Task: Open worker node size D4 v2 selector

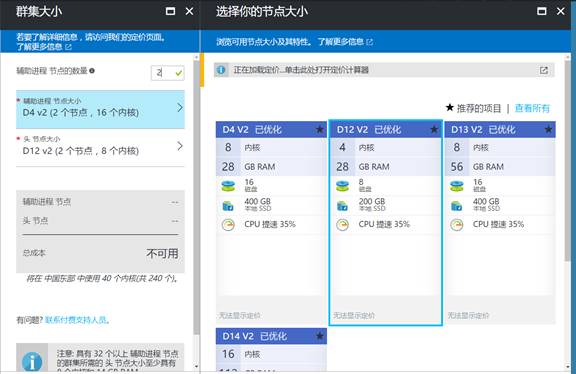Action: [100, 109]
